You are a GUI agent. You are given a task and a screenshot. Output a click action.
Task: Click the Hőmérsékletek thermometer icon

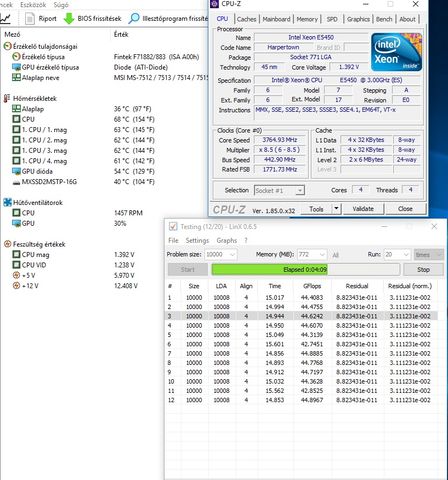click(7, 98)
